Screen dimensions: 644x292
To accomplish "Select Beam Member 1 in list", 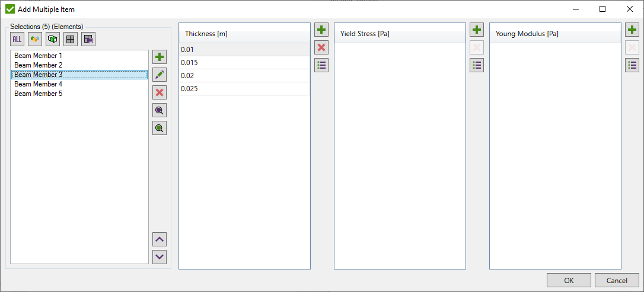I will pos(38,56).
